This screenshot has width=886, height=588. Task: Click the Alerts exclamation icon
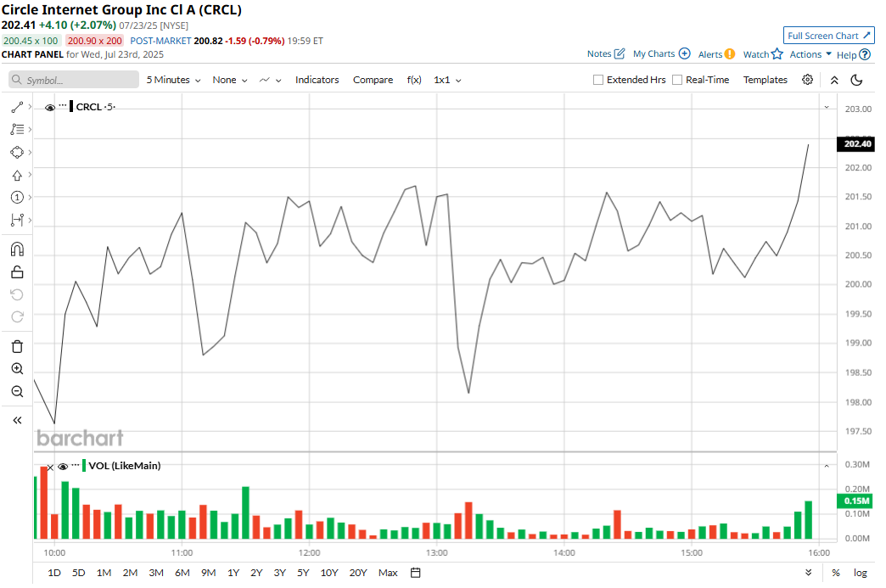tap(730, 54)
